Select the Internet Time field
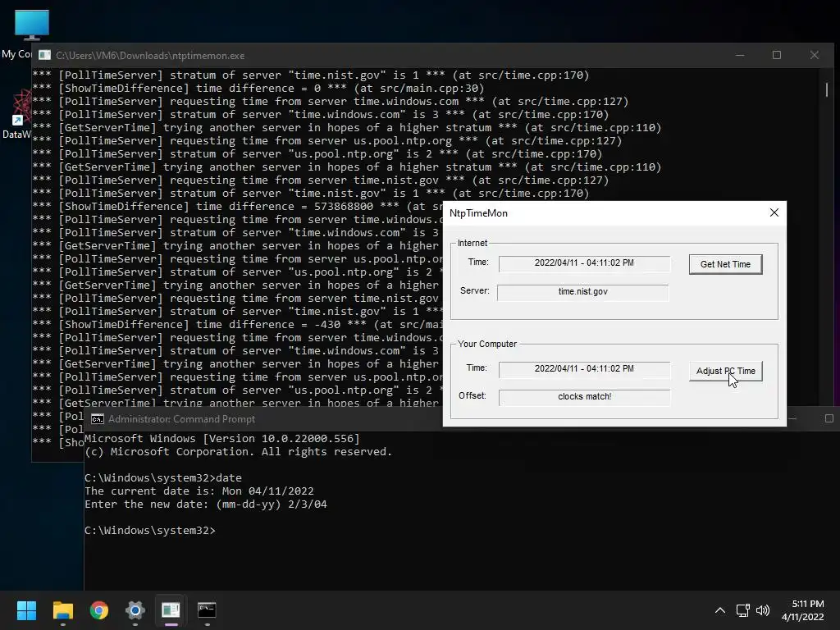The image size is (840, 630). (584, 263)
